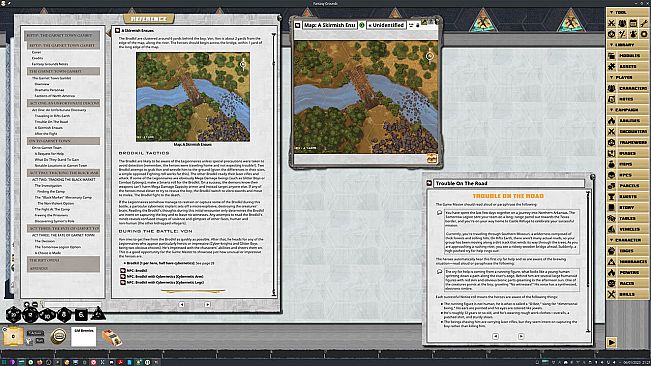Collapse the Library section header
Viewport: 651px width, 366px height.
click(627, 44)
